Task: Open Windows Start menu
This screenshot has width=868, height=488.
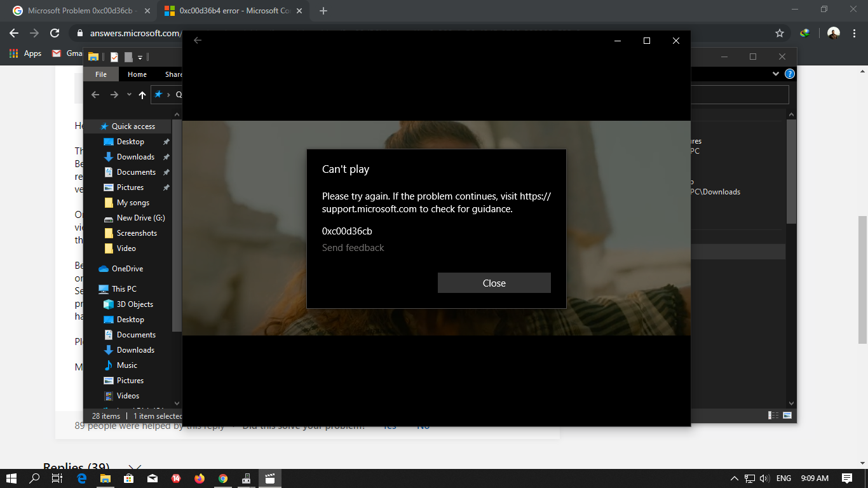Action: (11, 478)
